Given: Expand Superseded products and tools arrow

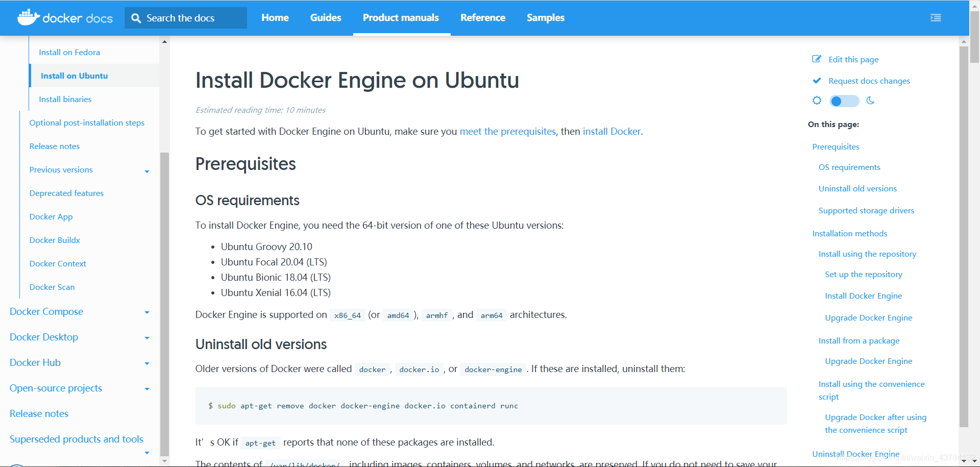Looking at the screenshot, I should [x=147, y=453].
